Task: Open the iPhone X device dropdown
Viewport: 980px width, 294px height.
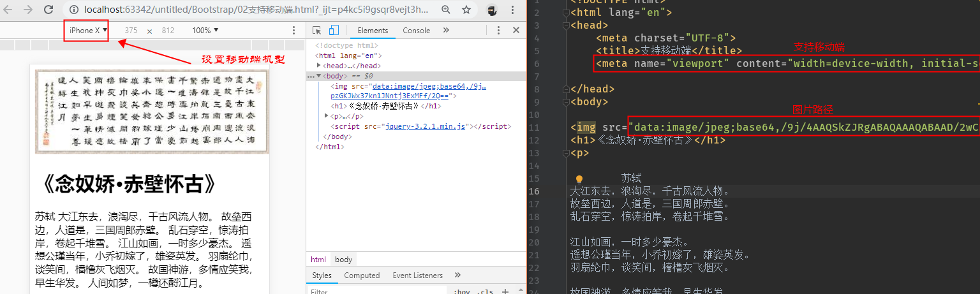Action: (87, 31)
